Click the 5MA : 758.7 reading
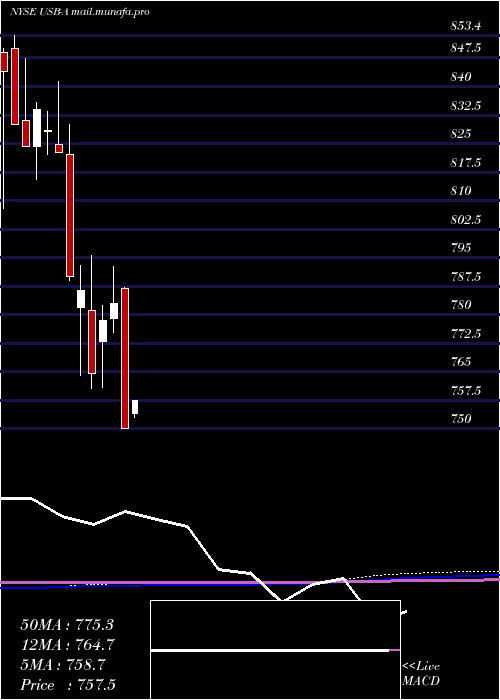The image size is (500, 700). [x=63, y=665]
